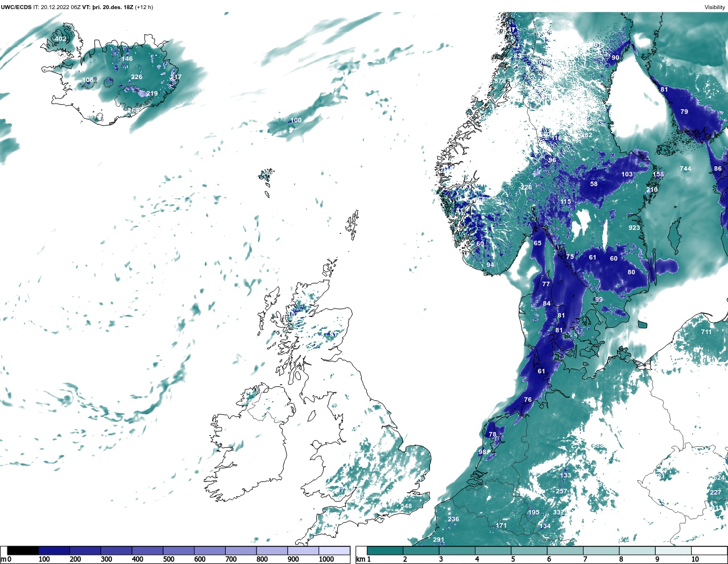Click the '195' value in western Germany
The width and height of the screenshot is (728, 564).
point(533,512)
